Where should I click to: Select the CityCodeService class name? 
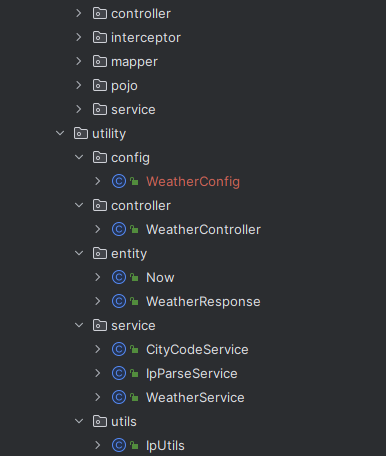(x=197, y=350)
